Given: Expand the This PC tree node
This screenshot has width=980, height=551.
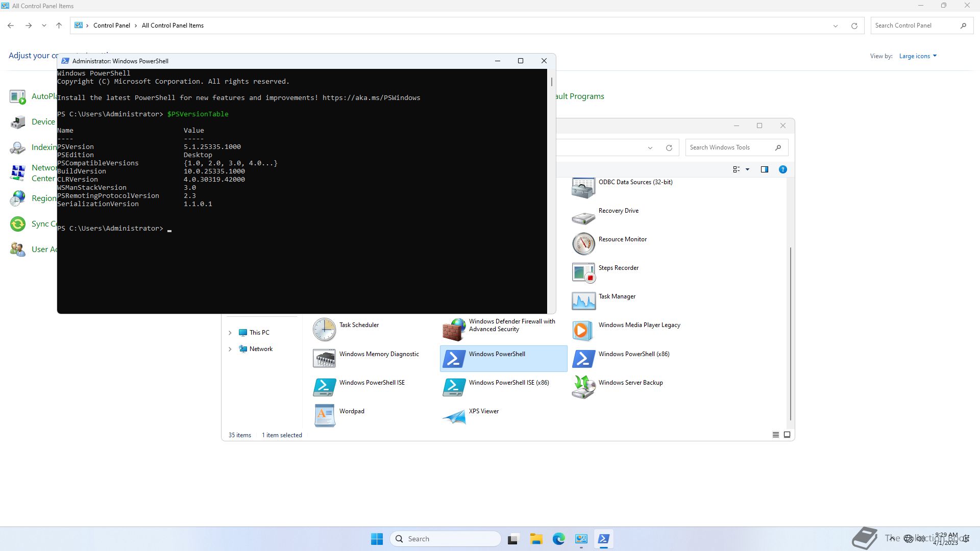Looking at the screenshot, I should [230, 333].
